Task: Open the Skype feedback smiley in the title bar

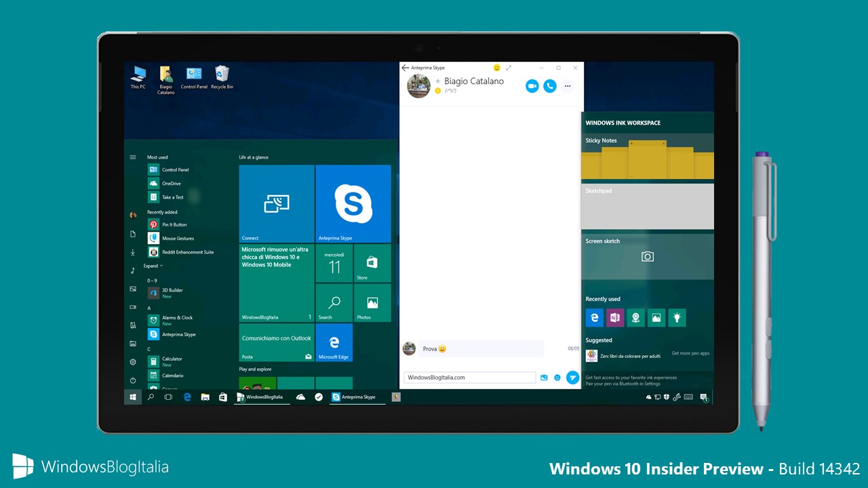Action: click(497, 68)
